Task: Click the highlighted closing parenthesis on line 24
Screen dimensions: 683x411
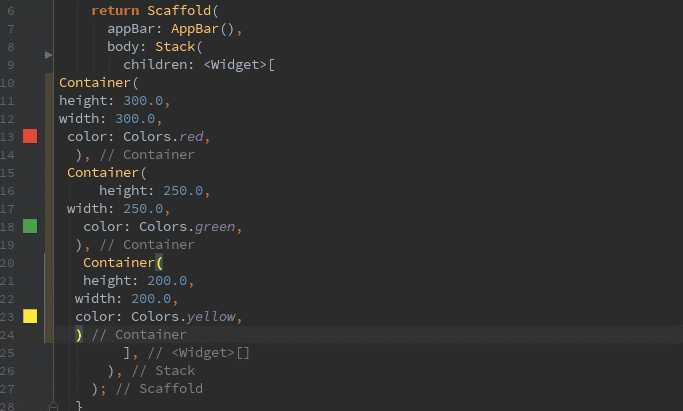Action: pyautogui.click(x=79, y=334)
